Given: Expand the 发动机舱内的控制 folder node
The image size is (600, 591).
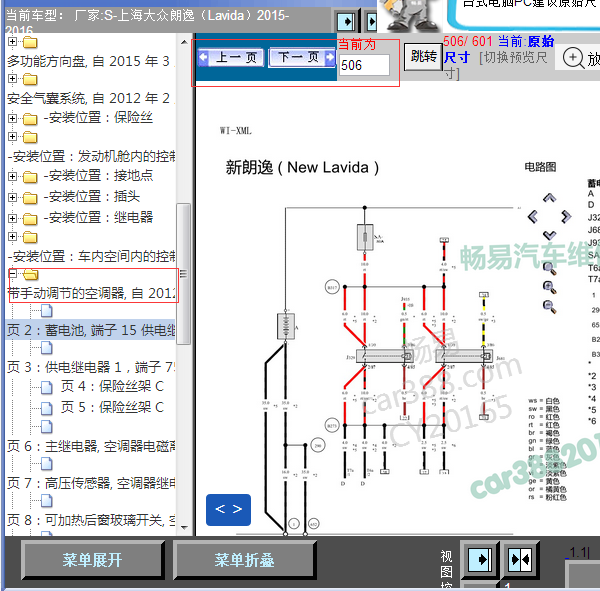Looking at the screenshot, I should pyautogui.click(x=12, y=136).
